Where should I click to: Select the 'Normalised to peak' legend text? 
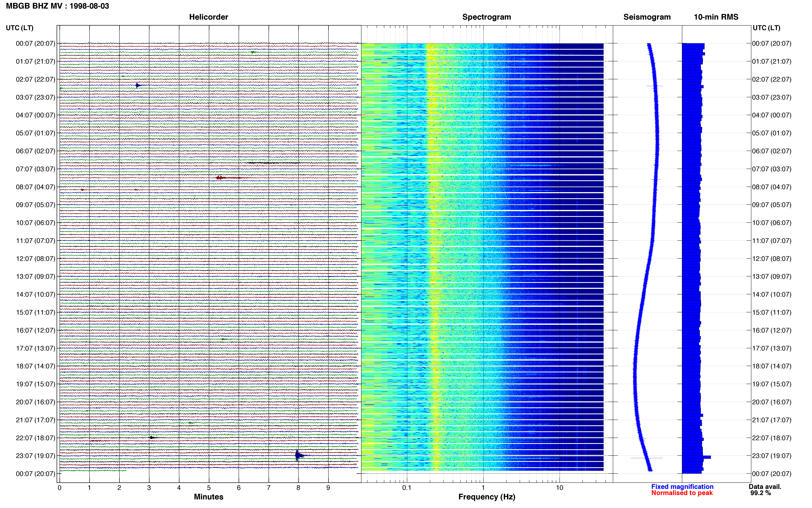682,493
